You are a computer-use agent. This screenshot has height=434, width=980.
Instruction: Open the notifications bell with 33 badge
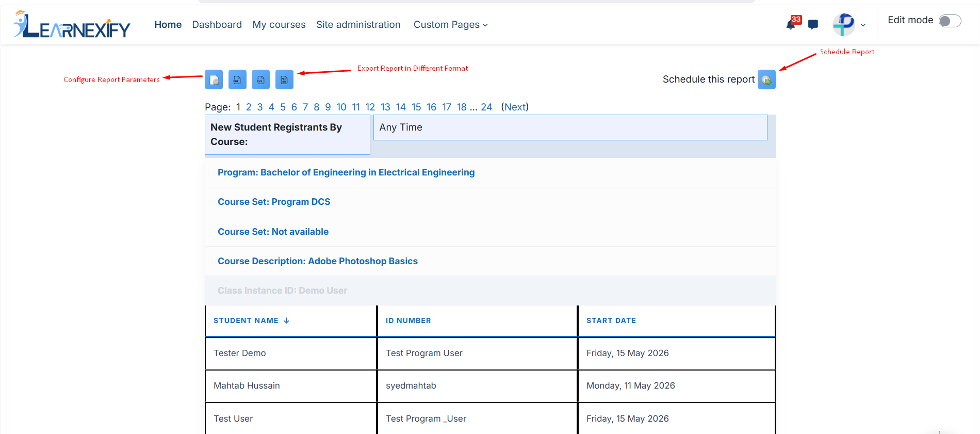tap(791, 24)
